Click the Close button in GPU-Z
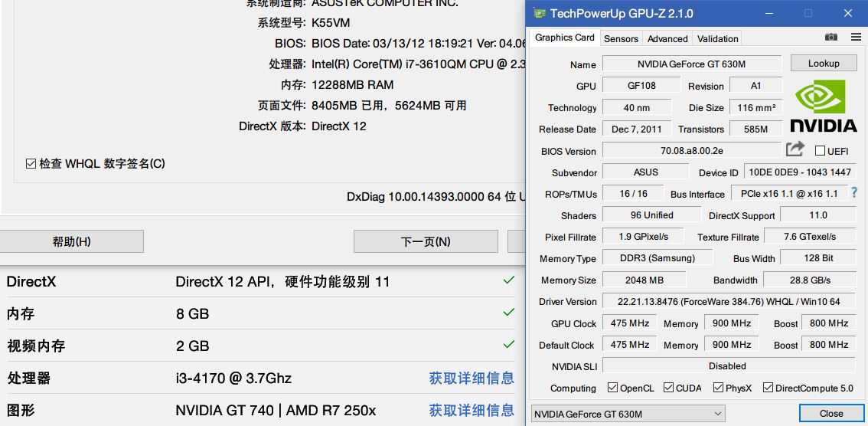This screenshot has height=426, width=868. (x=831, y=413)
